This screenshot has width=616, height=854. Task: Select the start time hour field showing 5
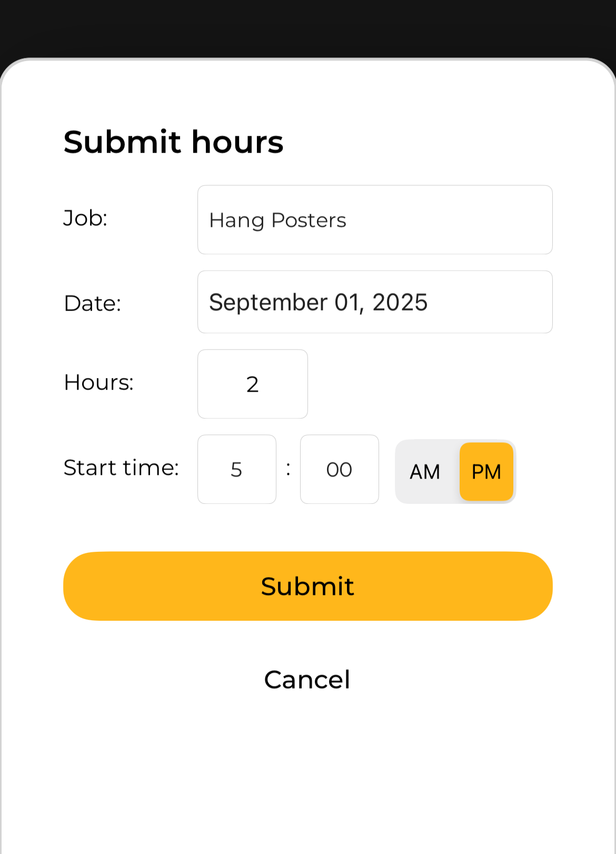coord(237,469)
